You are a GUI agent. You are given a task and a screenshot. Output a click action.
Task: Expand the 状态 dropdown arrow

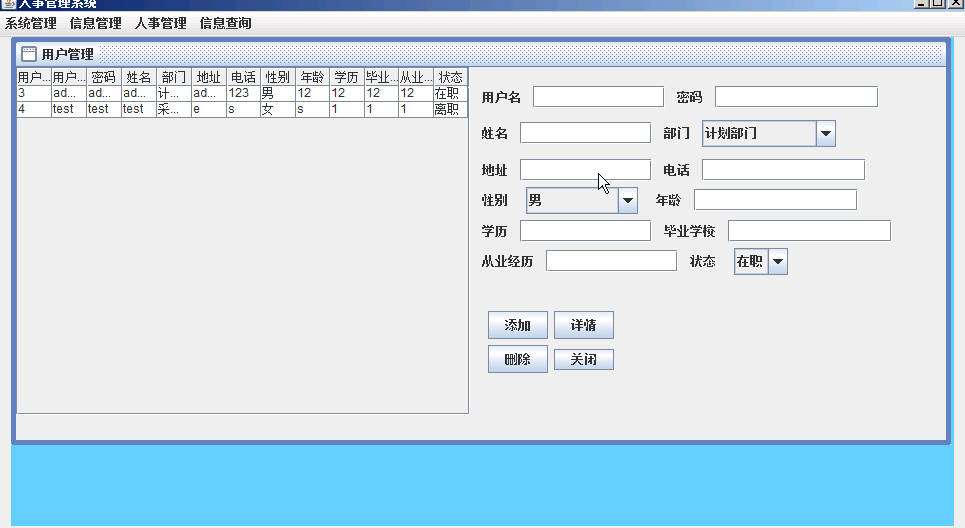click(x=778, y=262)
